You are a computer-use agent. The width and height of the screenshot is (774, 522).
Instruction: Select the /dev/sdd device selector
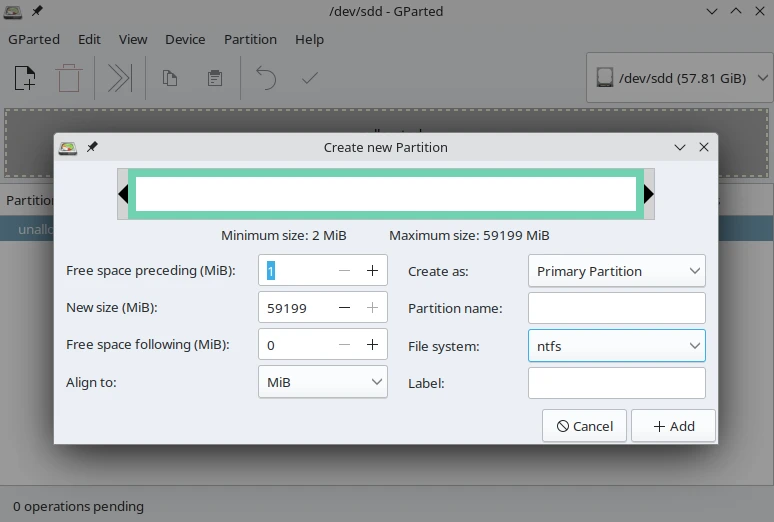[x=681, y=78]
